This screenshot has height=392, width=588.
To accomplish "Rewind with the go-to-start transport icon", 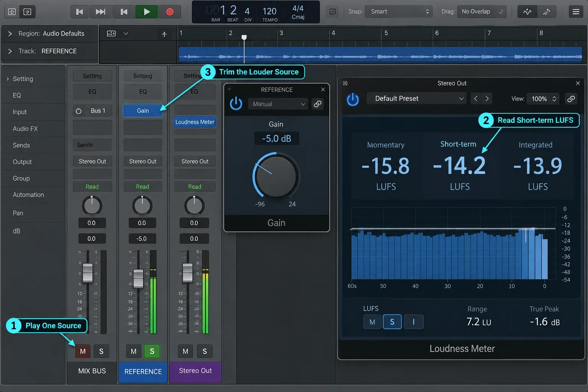I will click(79, 12).
